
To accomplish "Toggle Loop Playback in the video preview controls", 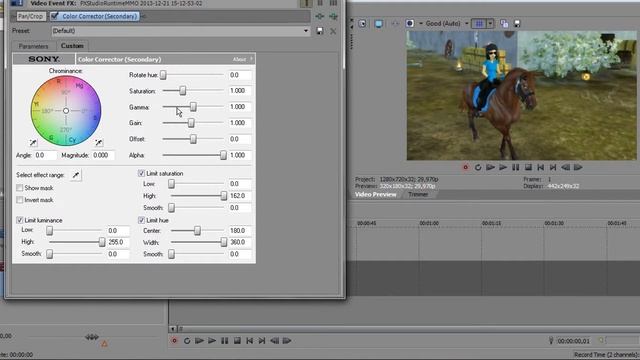I will click(478, 167).
